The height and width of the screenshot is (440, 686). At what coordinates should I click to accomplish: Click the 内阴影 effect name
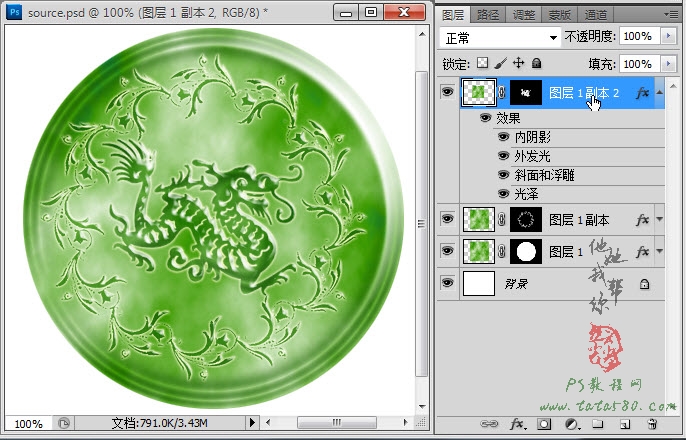coord(532,137)
